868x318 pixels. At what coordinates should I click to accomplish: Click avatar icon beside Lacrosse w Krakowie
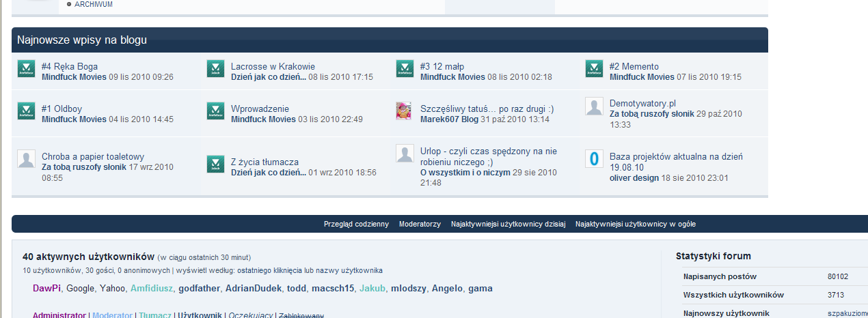(x=215, y=69)
